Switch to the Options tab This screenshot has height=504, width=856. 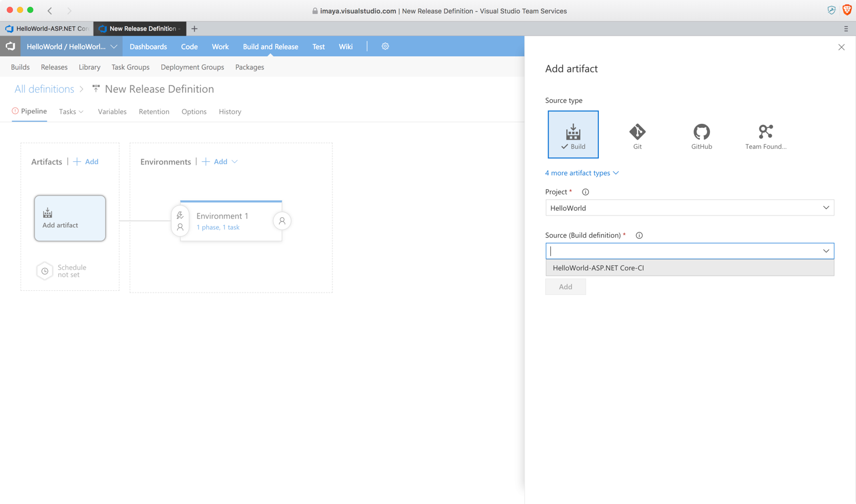tap(194, 112)
